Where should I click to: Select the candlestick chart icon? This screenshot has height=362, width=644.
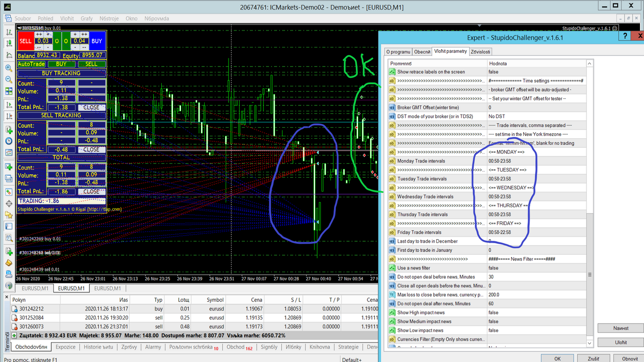8,43
